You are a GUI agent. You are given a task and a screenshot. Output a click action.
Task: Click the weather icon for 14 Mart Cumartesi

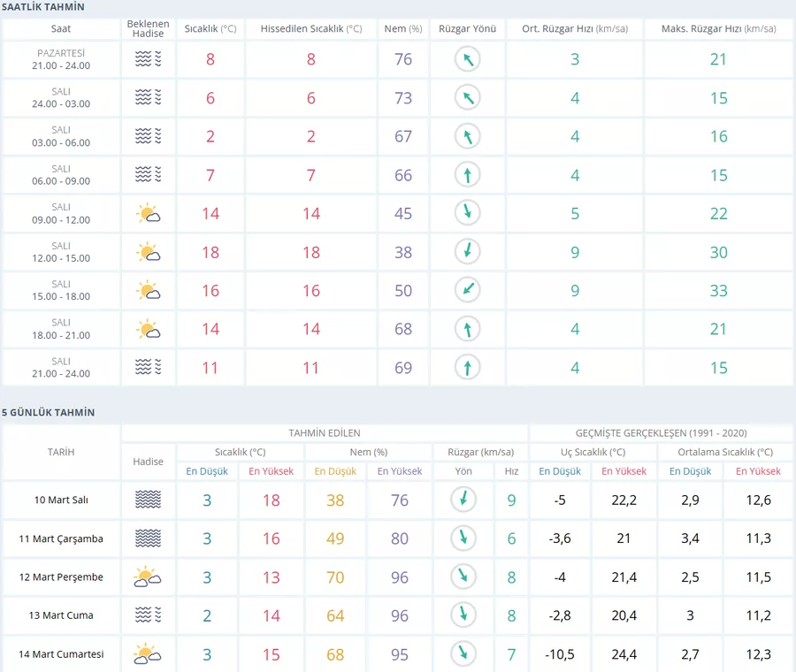[x=148, y=654]
